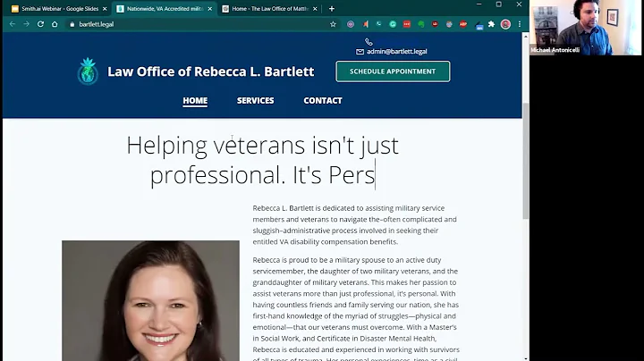Screen dimensions: 644x361
Task: Open the red LastPass dots extension
Action: coord(407,24)
